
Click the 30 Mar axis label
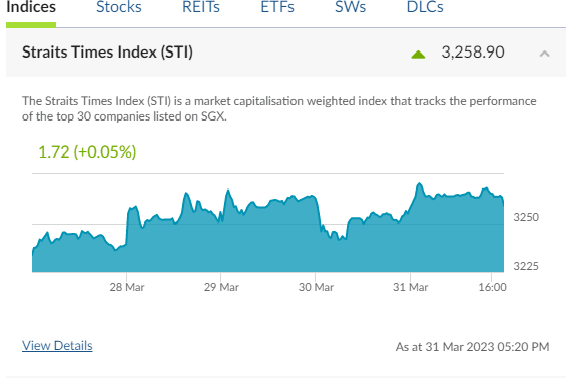coord(316,287)
